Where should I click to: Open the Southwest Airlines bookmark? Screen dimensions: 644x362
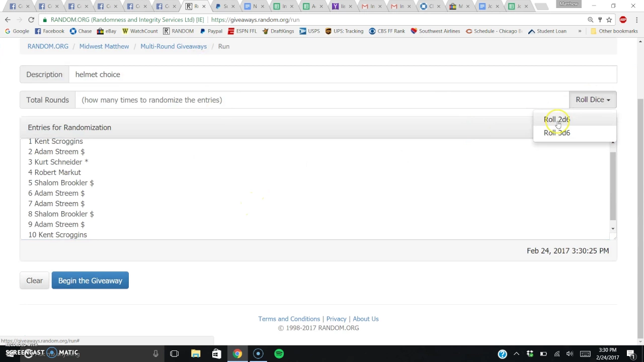click(435, 31)
